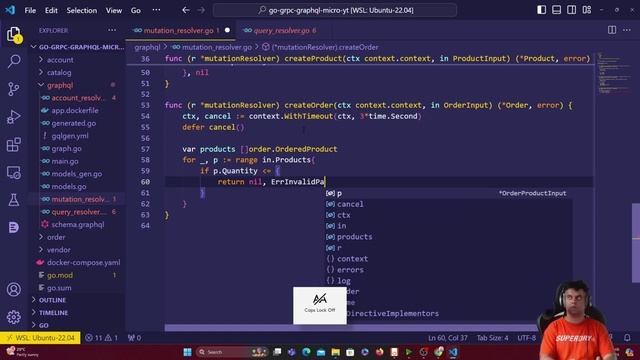The height and width of the screenshot is (360, 640).
Task: Collapse the GO-GRPC-GRAPHQL-MICR root folder
Action: [78, 47]
